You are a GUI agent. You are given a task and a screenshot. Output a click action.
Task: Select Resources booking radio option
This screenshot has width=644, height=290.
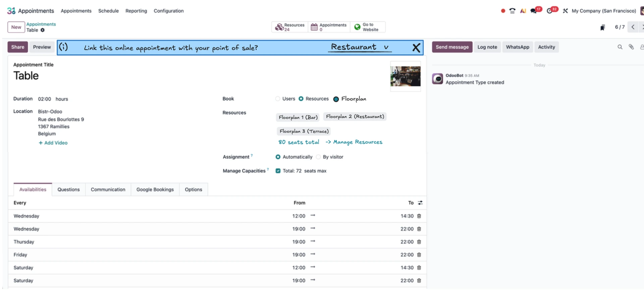pos(301,99)
